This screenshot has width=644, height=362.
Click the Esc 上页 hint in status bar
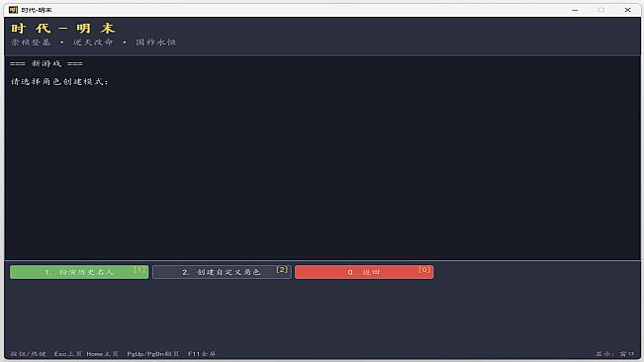[68, 354]
